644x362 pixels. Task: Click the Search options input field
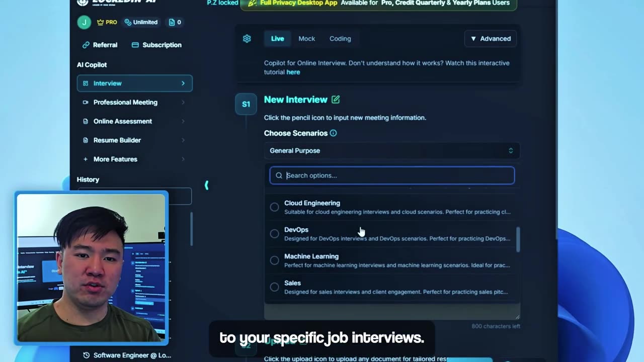pyautogui.click(x=392, y=175)
